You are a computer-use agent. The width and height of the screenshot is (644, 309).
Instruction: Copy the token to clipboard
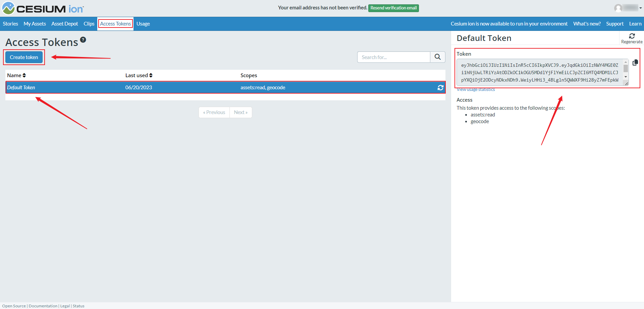click(635, 63)
